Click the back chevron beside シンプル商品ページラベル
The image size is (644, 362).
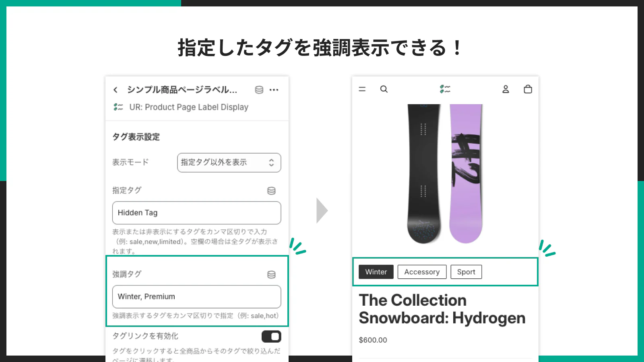115,90
